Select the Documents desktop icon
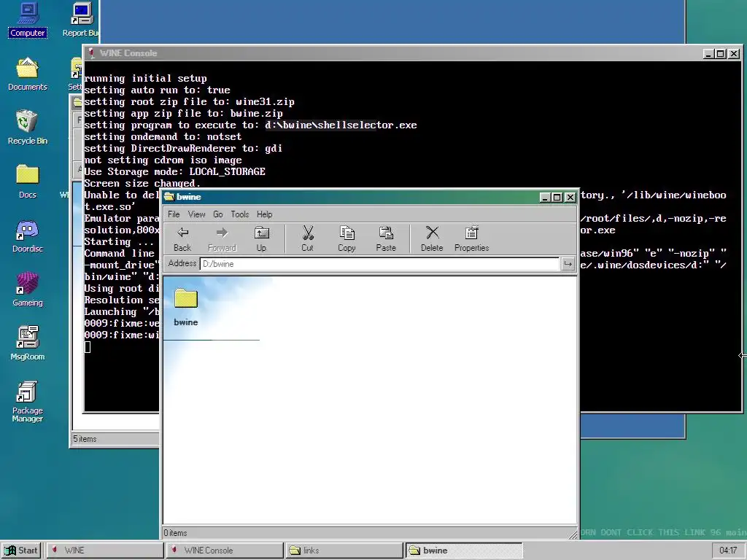 pos(28,75)
